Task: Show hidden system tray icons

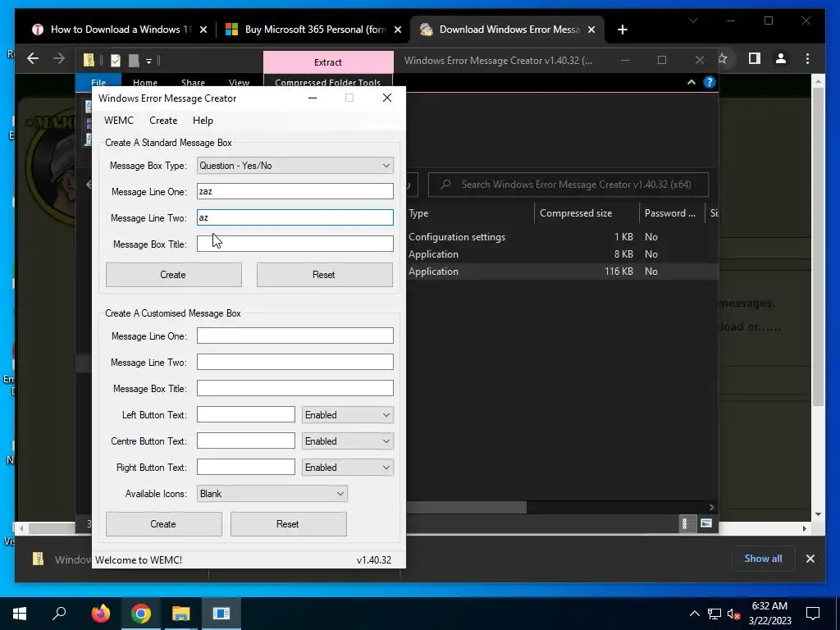Action: coord(694,614)
